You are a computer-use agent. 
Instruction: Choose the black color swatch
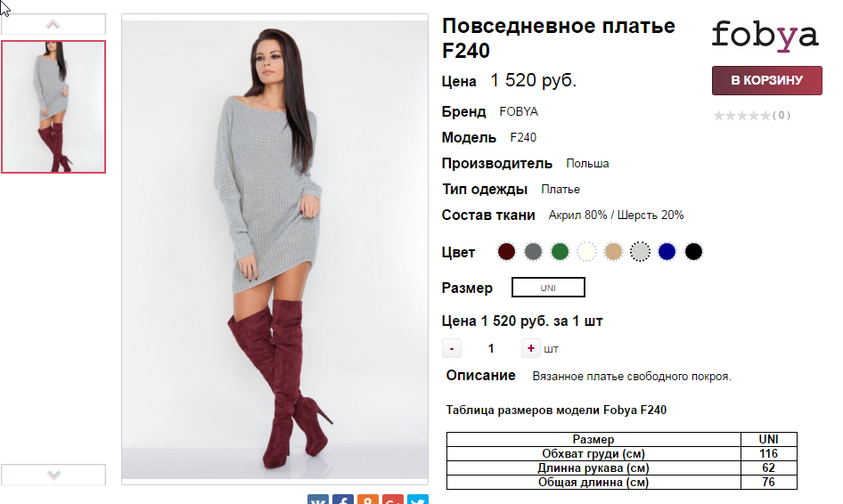[693, 251]
